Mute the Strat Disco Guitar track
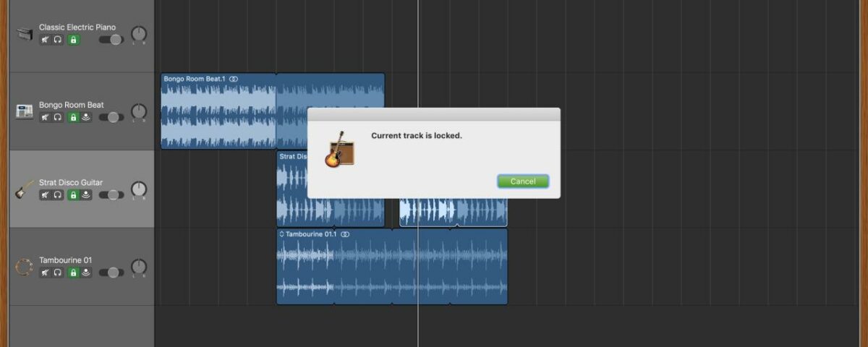The width and height of the screenshot is (868, 347). tap(45, 195)
